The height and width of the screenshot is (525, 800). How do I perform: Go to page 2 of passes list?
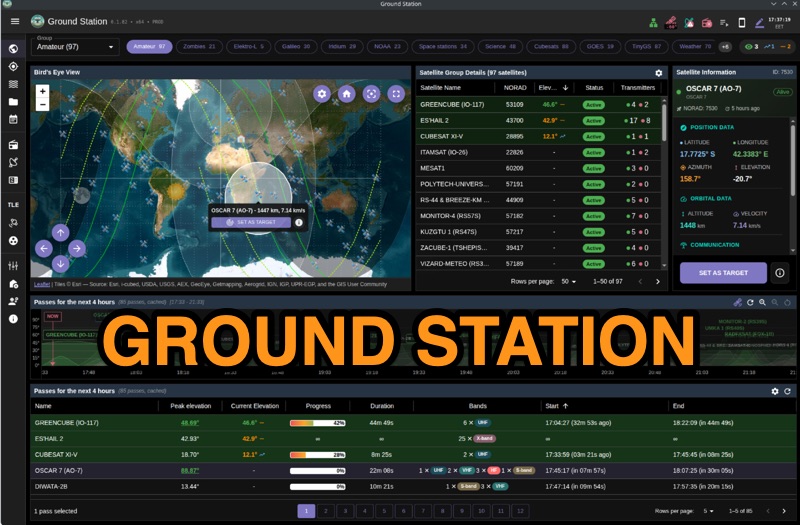click(x=326, y=511)
